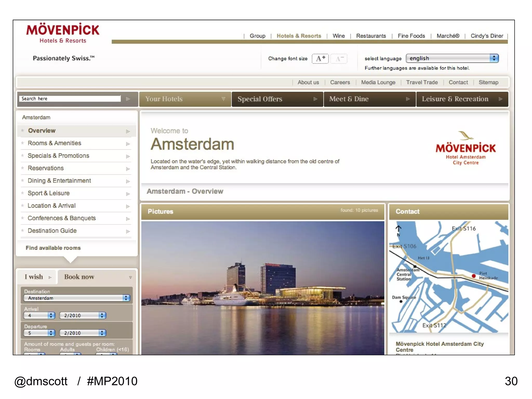Viewport: 532px width, 399px height.
Task: Open the Arrival month 2/2010 dropdown
Action: (x=83, y=315)
